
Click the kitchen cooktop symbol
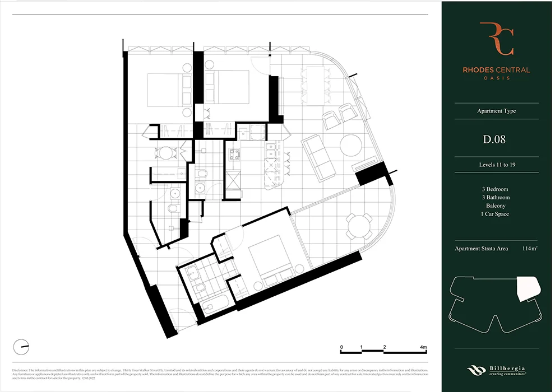point(233,154)
